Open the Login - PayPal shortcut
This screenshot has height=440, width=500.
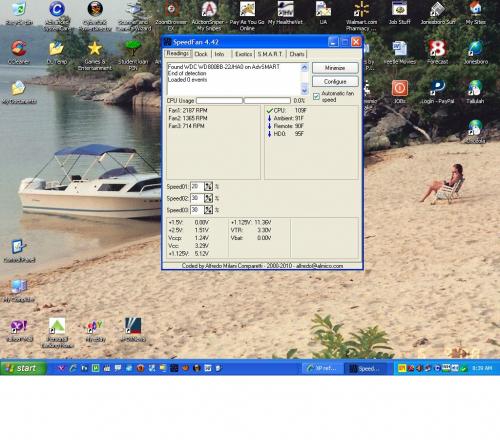point(438,88)
